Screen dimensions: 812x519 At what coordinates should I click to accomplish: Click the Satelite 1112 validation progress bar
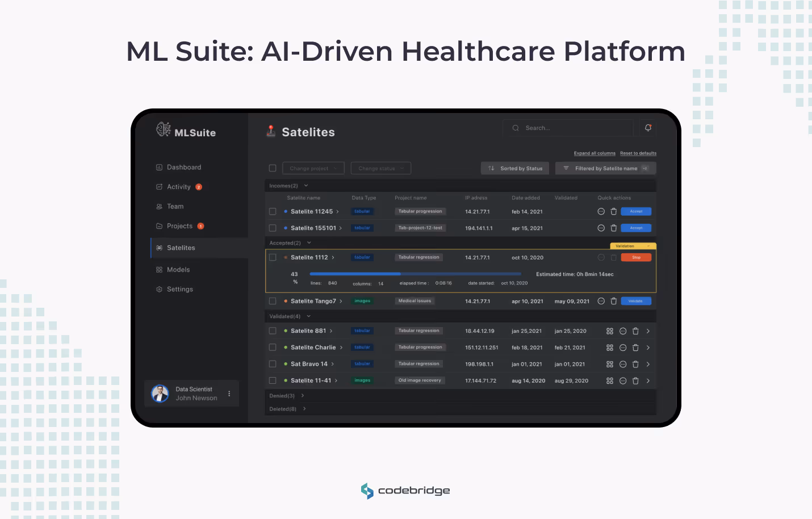click(x=415, y=274)
